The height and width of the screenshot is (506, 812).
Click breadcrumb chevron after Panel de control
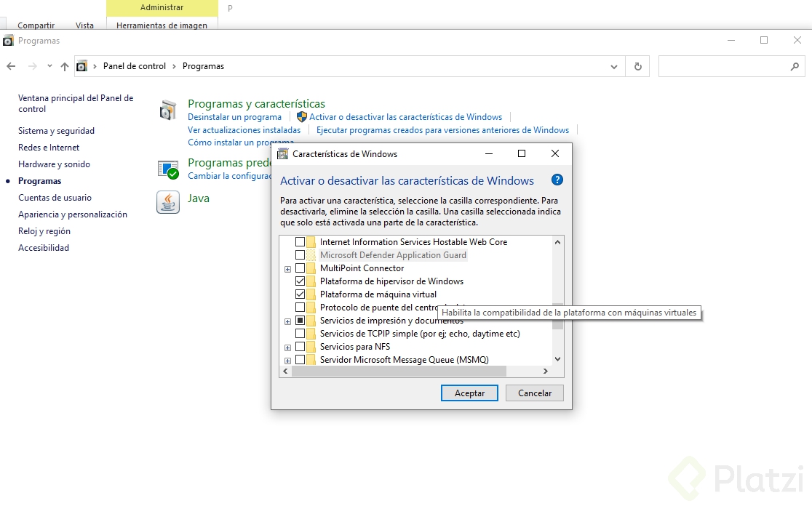tap(174, 66)
